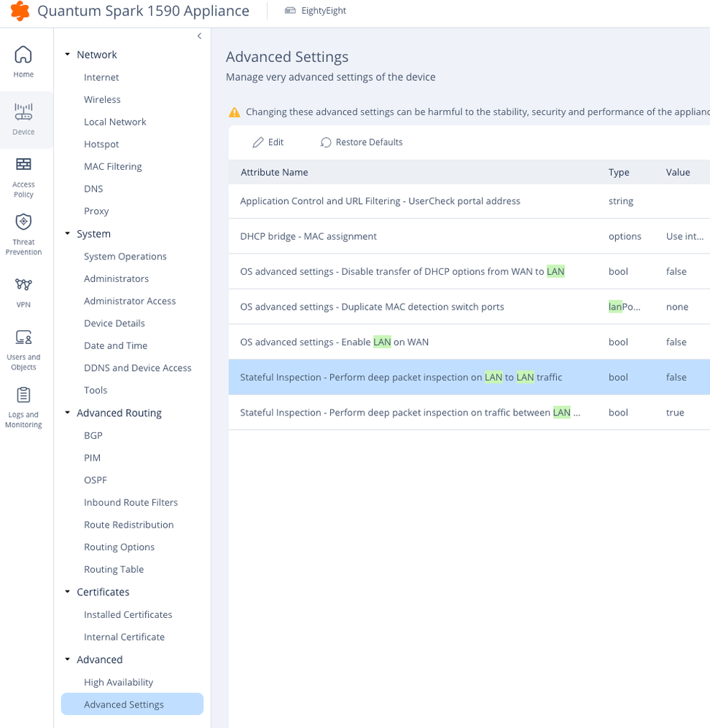The width and height of the screenshot is (710, 728).
Task: Open Route Redistribution
Action: (x=128, y=525)
